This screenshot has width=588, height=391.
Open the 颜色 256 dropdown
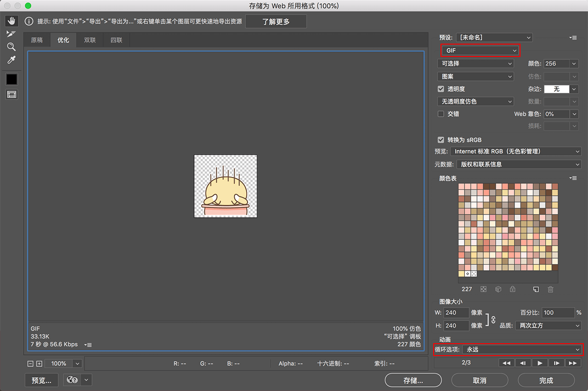tap(561, 64)
